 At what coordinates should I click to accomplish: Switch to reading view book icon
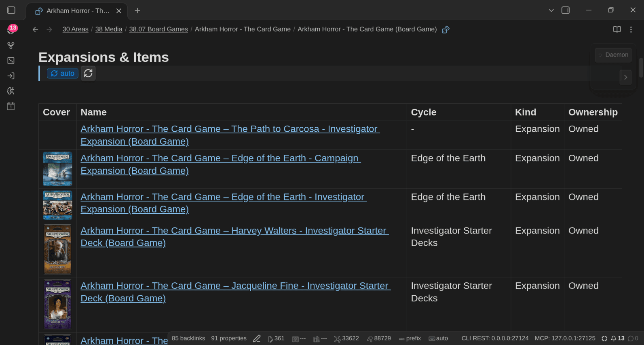pyautogui.click(x=617, y=29)
